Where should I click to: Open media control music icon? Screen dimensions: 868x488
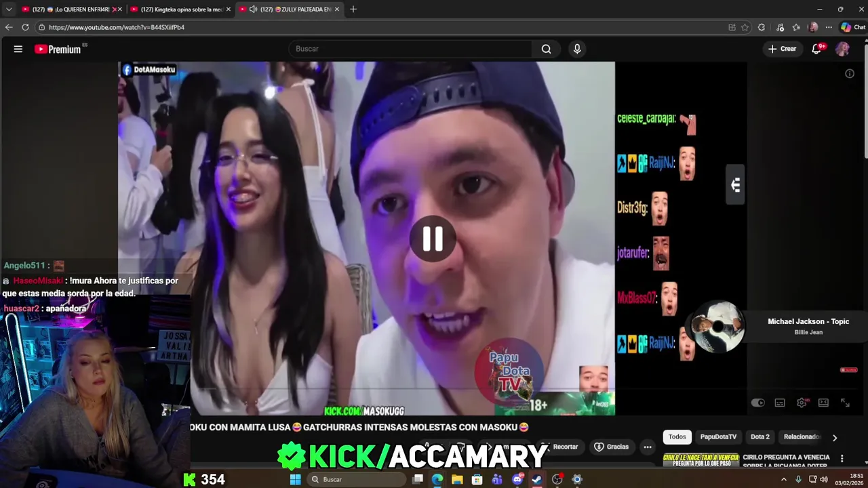[780, 27]
